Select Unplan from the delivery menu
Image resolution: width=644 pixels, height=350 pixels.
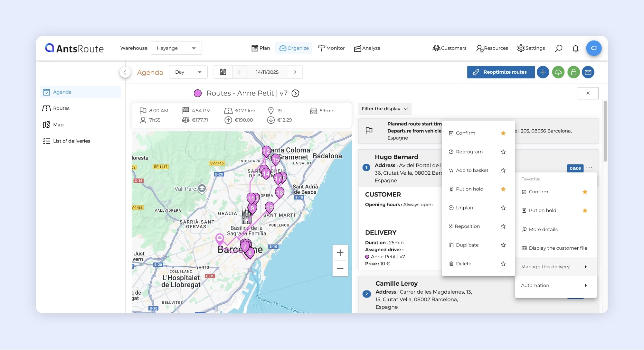coord(464,208)
